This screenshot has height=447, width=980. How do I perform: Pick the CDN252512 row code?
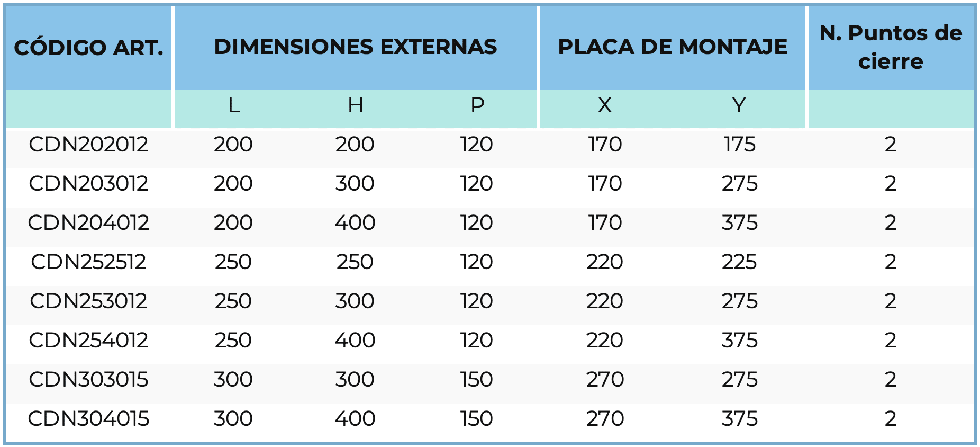click(88, 262)
